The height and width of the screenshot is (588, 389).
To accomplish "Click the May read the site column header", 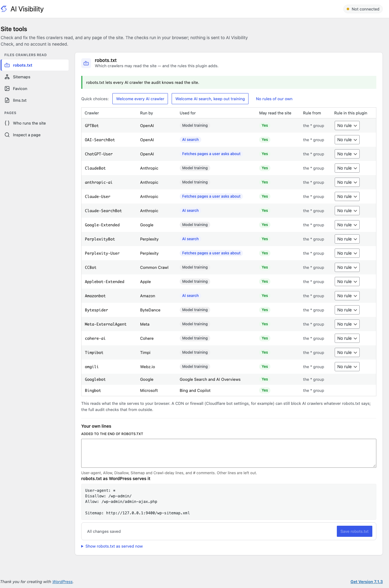I will pos(275,113).
